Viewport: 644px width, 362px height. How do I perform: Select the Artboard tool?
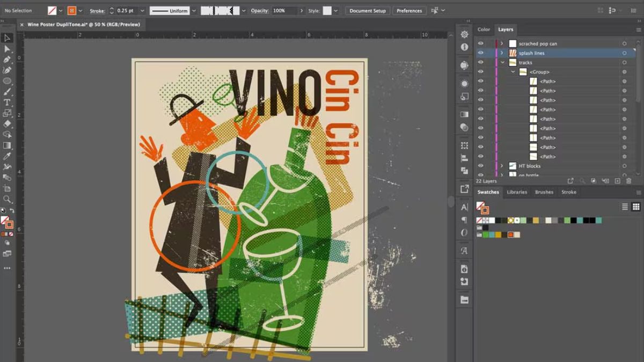(7, 188)
